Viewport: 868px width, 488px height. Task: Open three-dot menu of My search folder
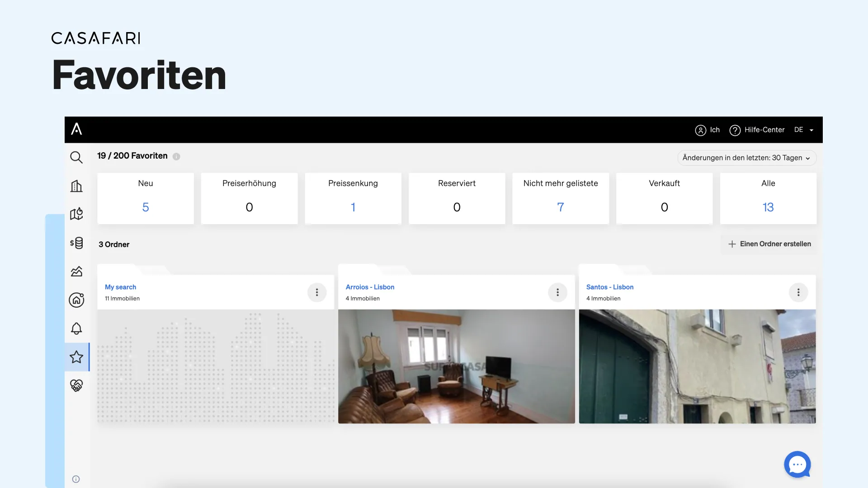point(317,292)
